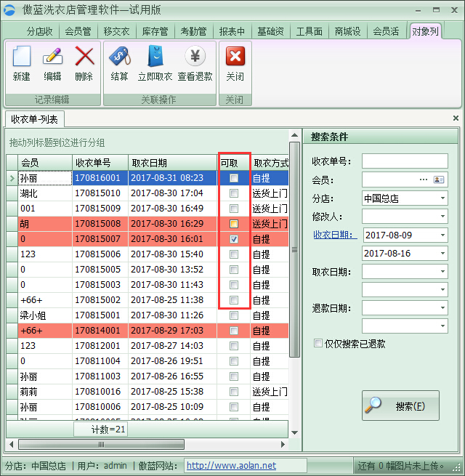Click the scroll-down arrow of list scrollbar
This screenshot has height=476, width=465.
pyautogui.click(x=294, y=432)
